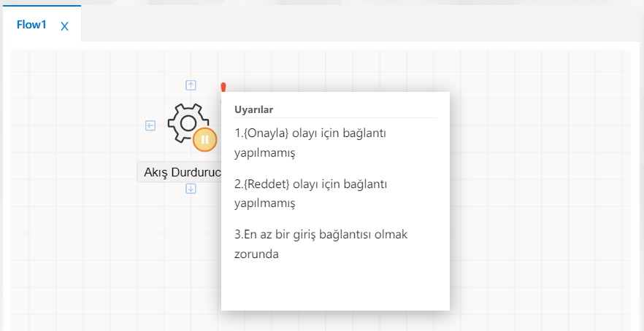Select the gear flow node icon

pos(188,123)
